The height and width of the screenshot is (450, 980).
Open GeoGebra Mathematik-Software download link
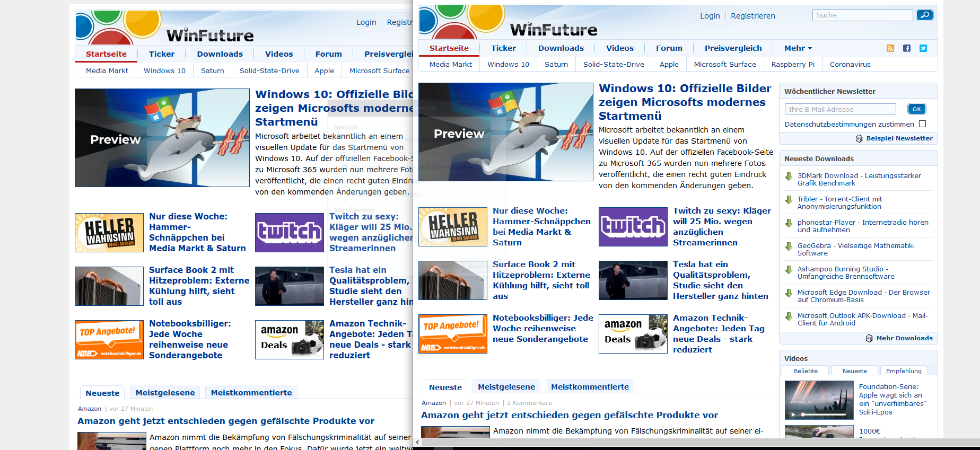click(x=856, y=249)
